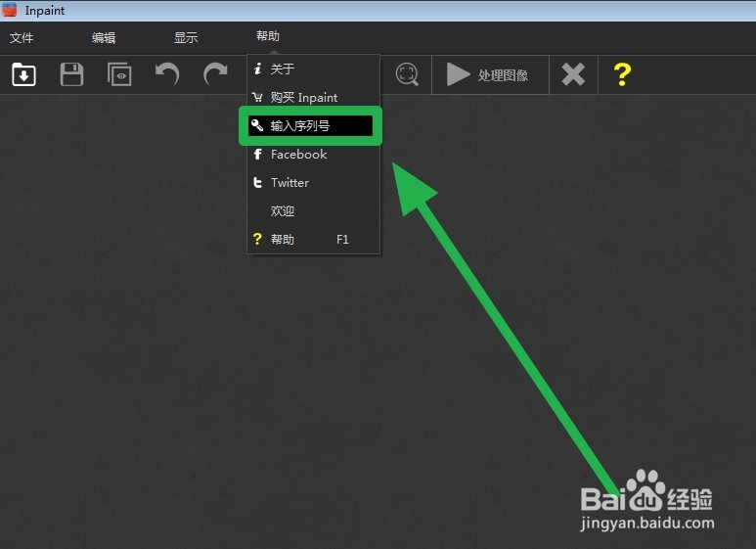Redo the last action

coord(215,74)
